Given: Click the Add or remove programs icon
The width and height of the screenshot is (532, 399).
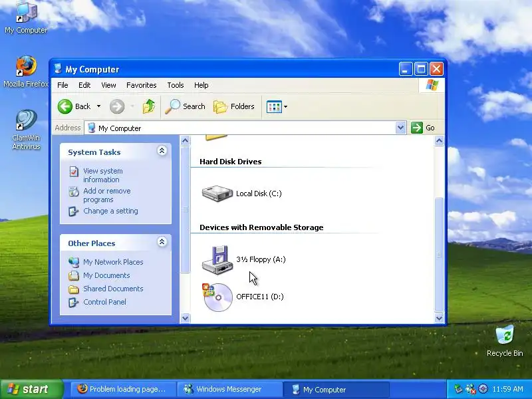Looking at the screenshot, I should point(74,192).
